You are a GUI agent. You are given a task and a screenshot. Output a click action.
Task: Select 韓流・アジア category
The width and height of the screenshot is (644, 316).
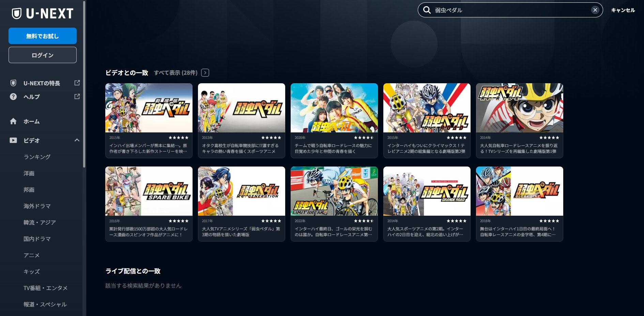[40, 222]
